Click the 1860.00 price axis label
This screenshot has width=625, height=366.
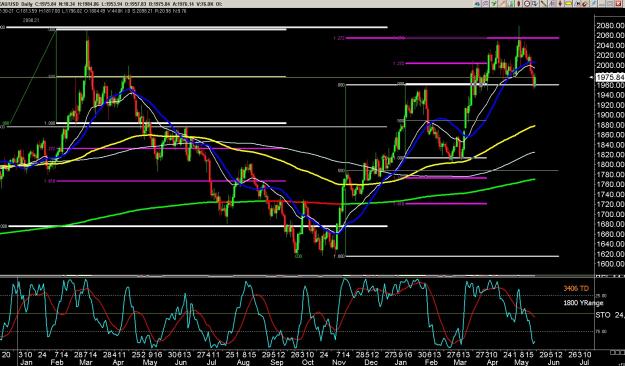(x=610, y=135)
